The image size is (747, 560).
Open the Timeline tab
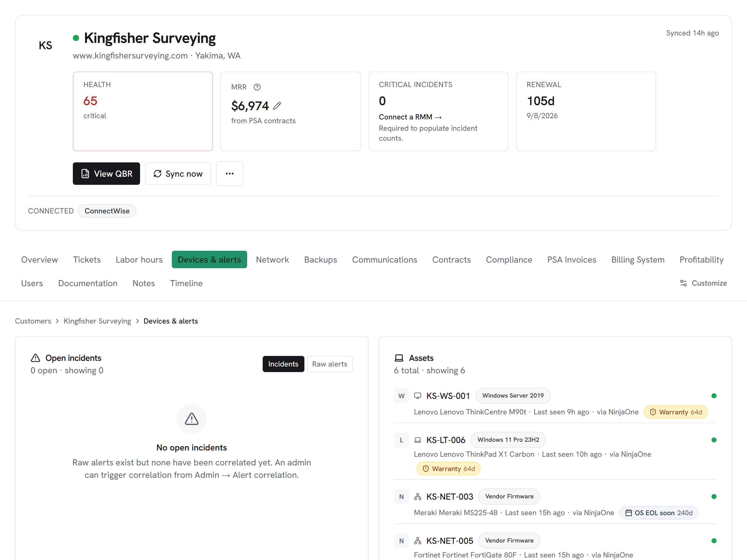[186, 283]
